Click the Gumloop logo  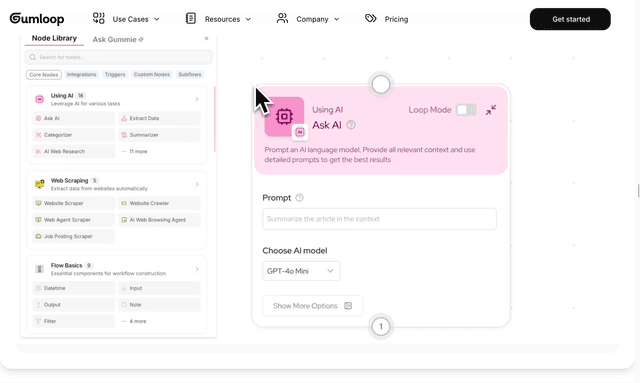click(37, 19)
